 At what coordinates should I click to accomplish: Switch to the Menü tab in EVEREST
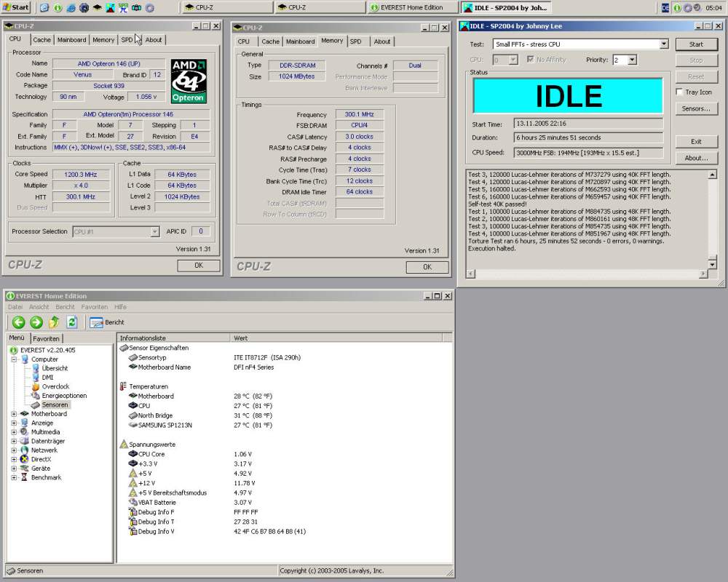pos(17,338)
